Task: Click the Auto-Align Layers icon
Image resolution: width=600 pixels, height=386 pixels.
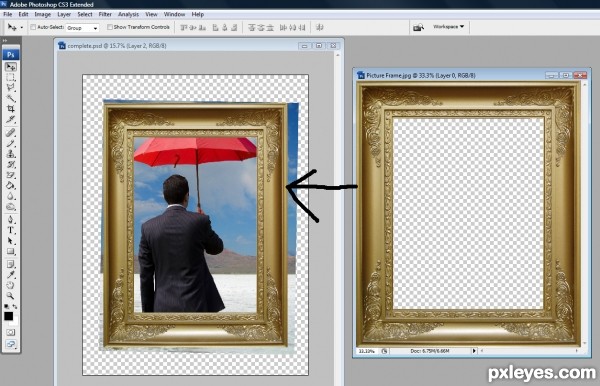Action: [x=320, y=27]
